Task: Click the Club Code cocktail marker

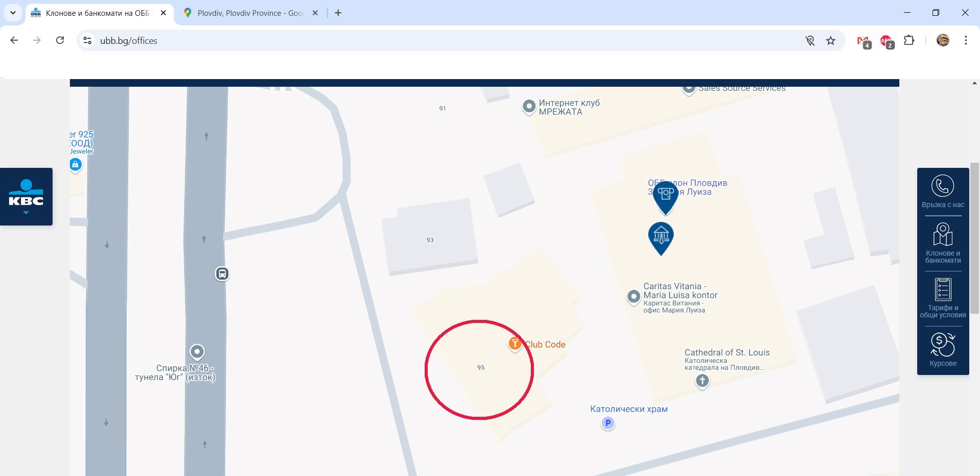Action: (514, 344)
